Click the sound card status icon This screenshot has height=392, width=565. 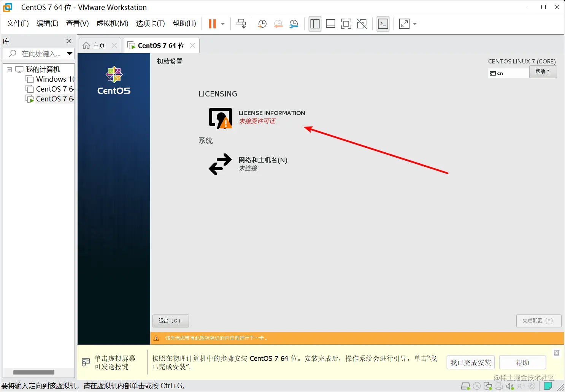(x=510, y=386)
